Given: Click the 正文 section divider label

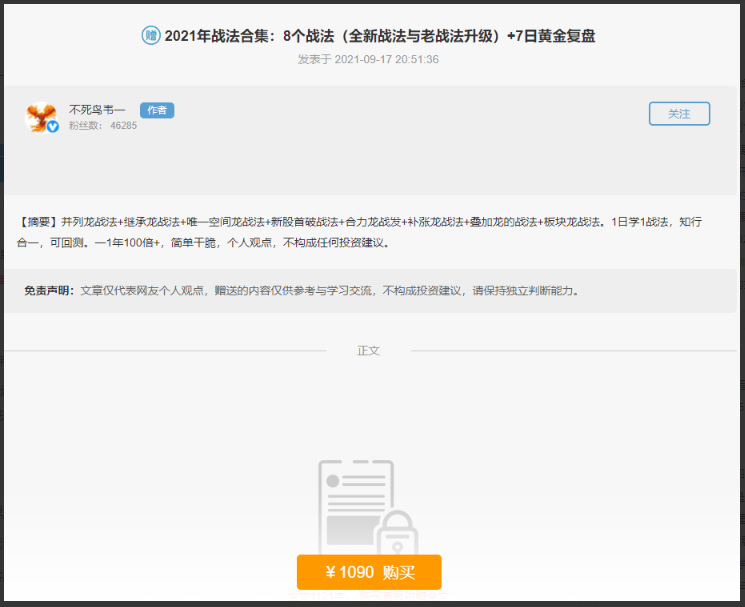Looking at the screenshot, I should point(369,351).
